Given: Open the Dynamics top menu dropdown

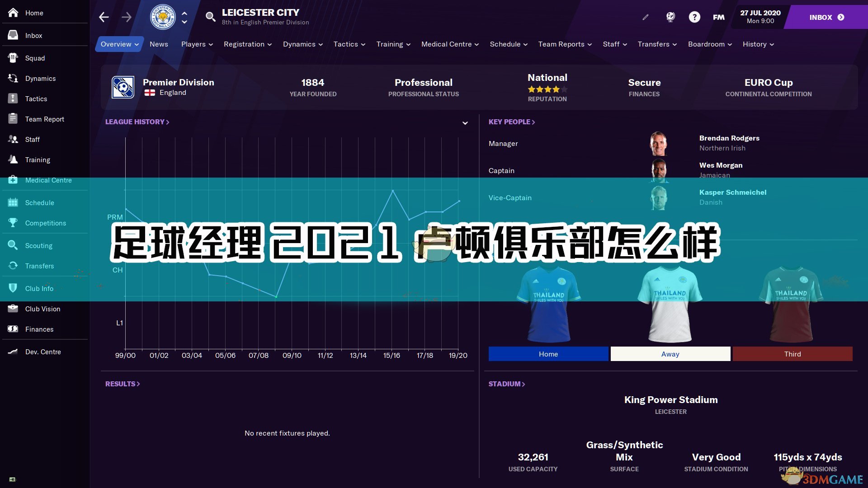Looking at the screenshot, I should [x=303, y=44].
